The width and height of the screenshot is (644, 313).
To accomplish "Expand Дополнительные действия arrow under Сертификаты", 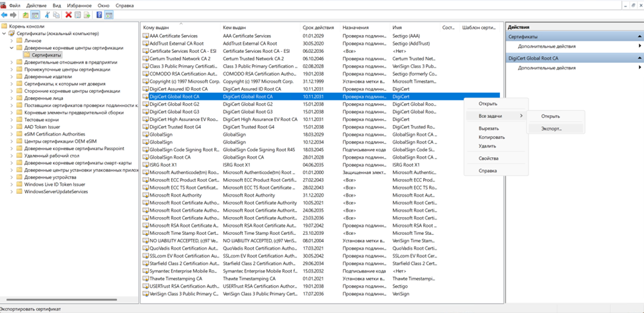I will coord(640,46).
